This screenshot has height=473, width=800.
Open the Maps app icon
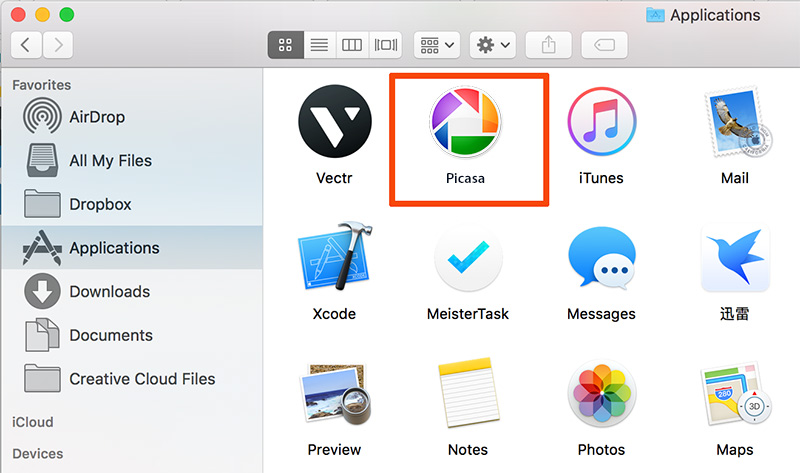click(x=736, y=393)
